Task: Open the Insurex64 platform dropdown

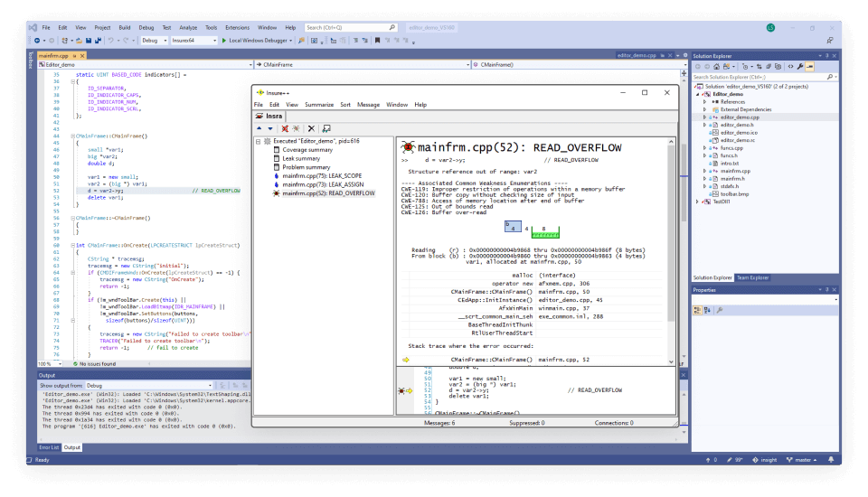Action: point(193,41)
